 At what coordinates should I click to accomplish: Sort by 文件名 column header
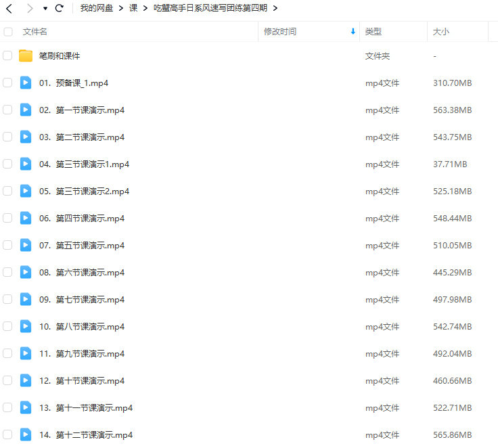[35, 32]
